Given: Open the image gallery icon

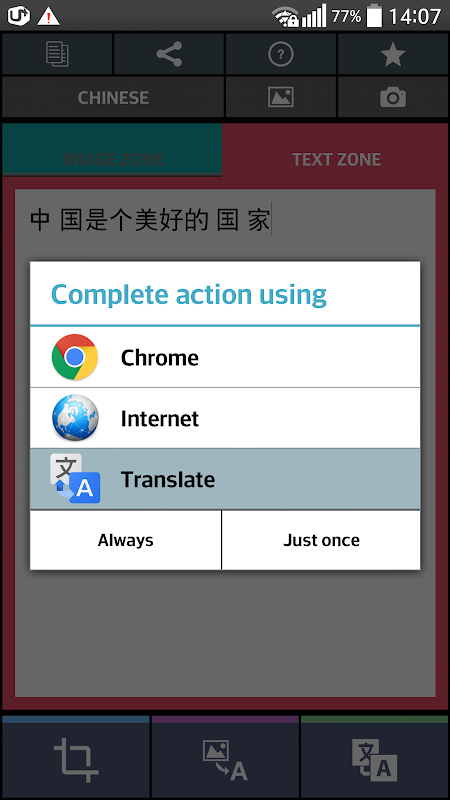Looking at the screenshot, I should [x=281, y=97].
